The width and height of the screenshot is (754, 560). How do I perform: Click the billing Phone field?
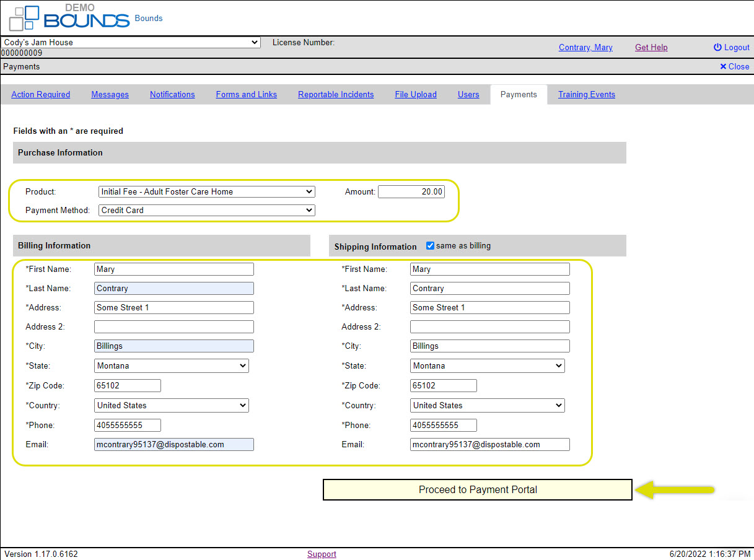point(128,425)
